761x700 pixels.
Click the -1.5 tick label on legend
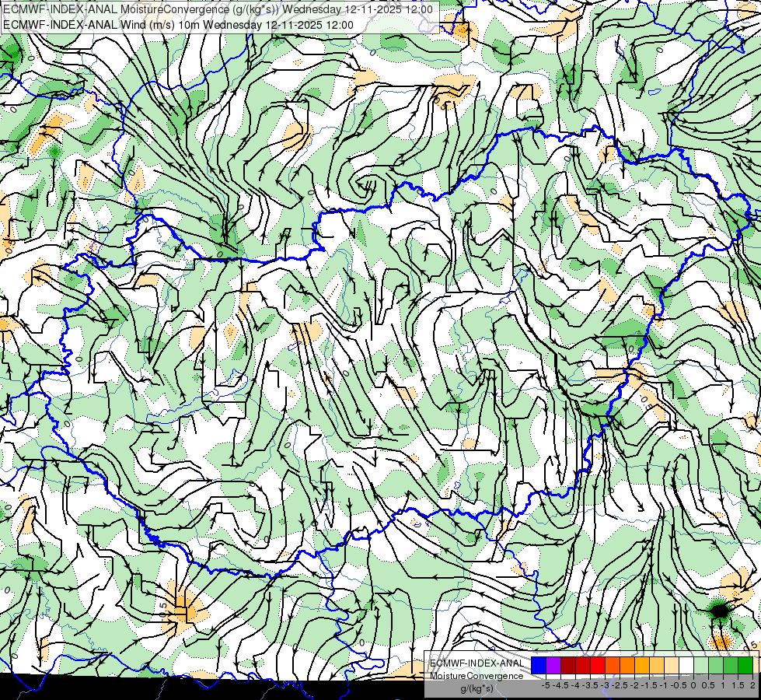(x=649, y=685)
